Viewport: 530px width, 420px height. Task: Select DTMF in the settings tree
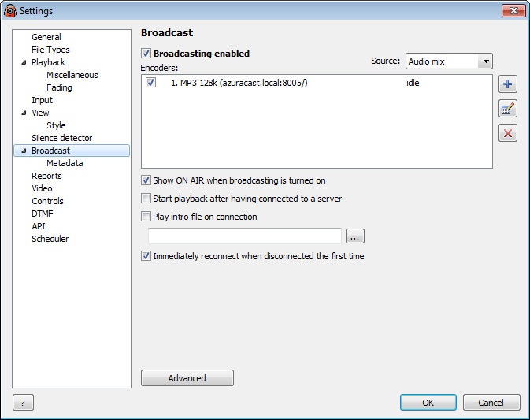[43, 214]
